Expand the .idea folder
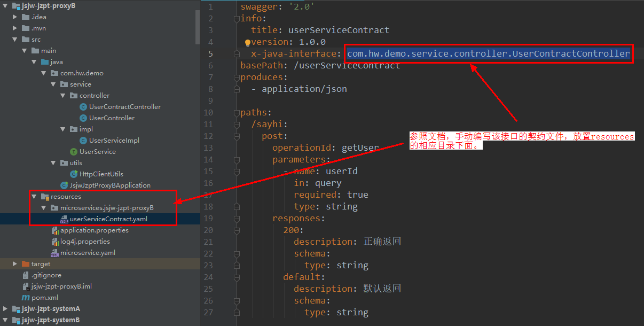The image size is (644, 326). click(15, 17)
